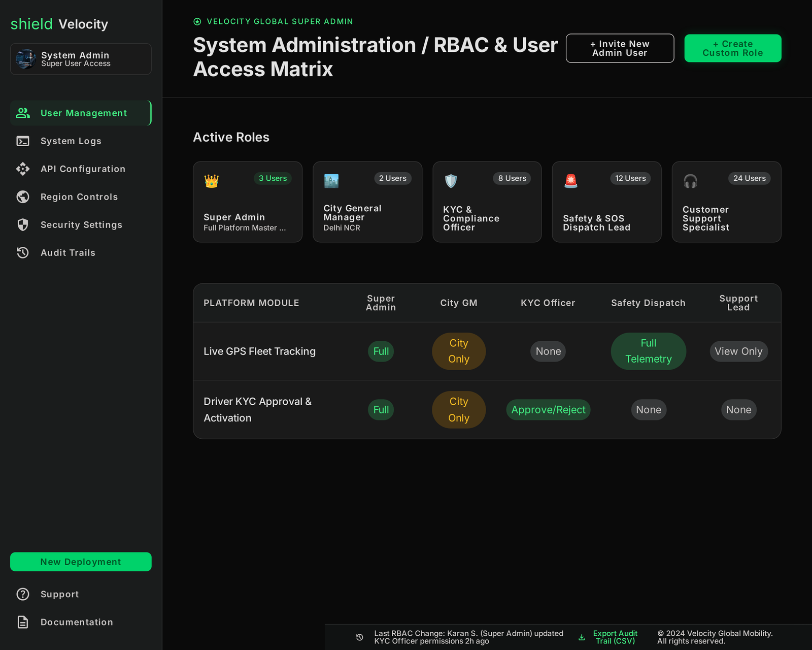
Task: Click None for Support Lead on Driver KYC
Action: [x=738, y=410]
